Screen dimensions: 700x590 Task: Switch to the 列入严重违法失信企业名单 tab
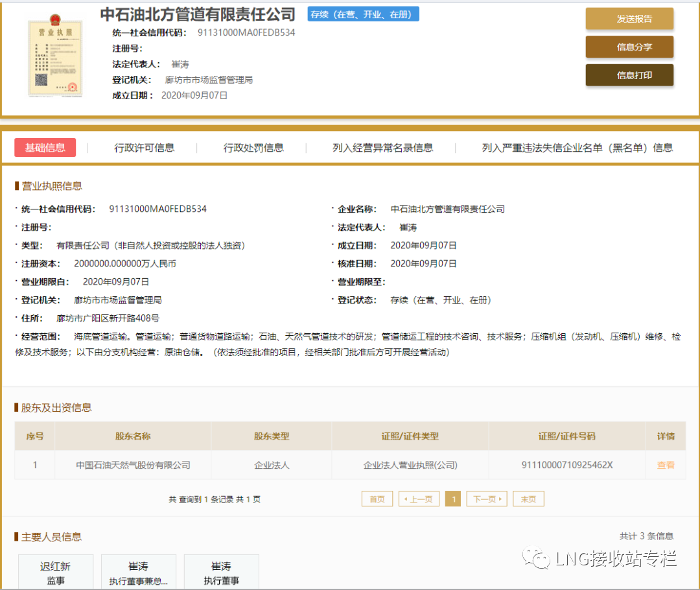577,148
